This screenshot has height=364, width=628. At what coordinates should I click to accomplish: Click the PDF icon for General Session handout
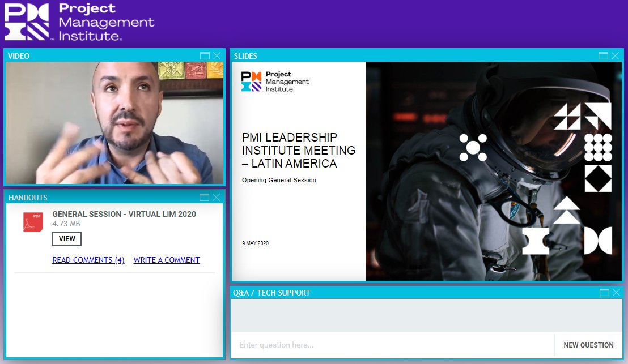[33, 222]
